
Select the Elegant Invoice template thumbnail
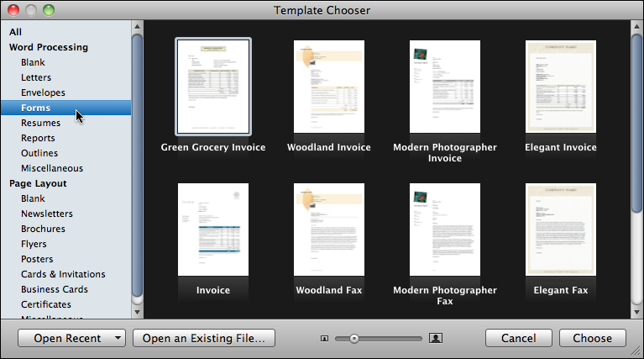(560, 87)
